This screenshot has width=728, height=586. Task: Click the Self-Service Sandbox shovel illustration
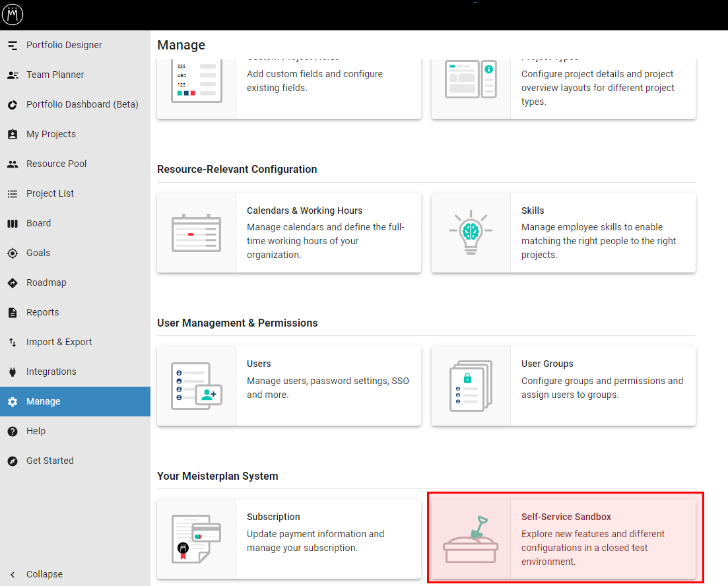pyautogui.click(x=471, y=539)
